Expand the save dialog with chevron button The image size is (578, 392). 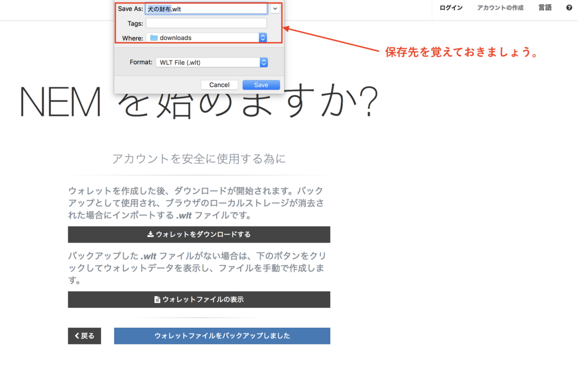coord(275,8)
